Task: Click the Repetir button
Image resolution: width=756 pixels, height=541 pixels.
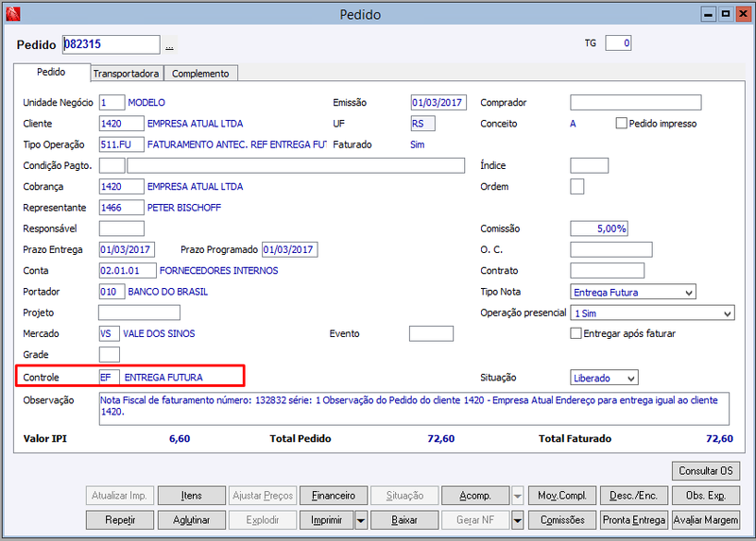Action: (x=120, y=520)
